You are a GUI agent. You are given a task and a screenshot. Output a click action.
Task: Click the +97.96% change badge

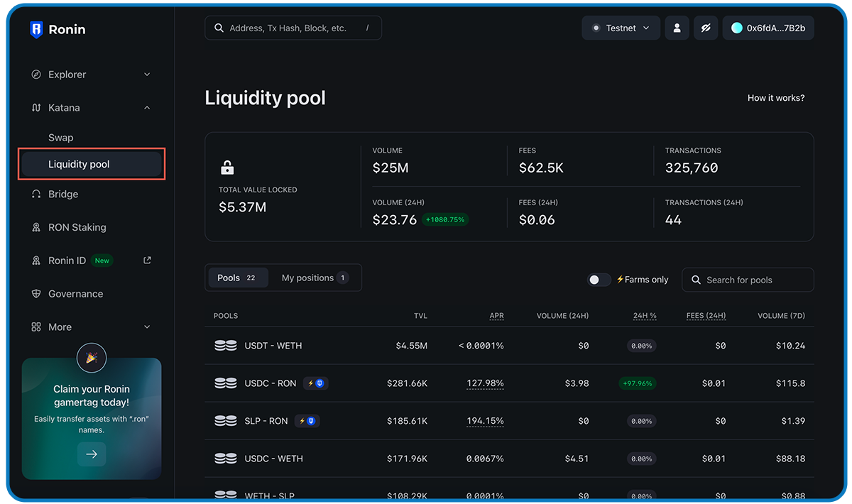pos(638,383)
